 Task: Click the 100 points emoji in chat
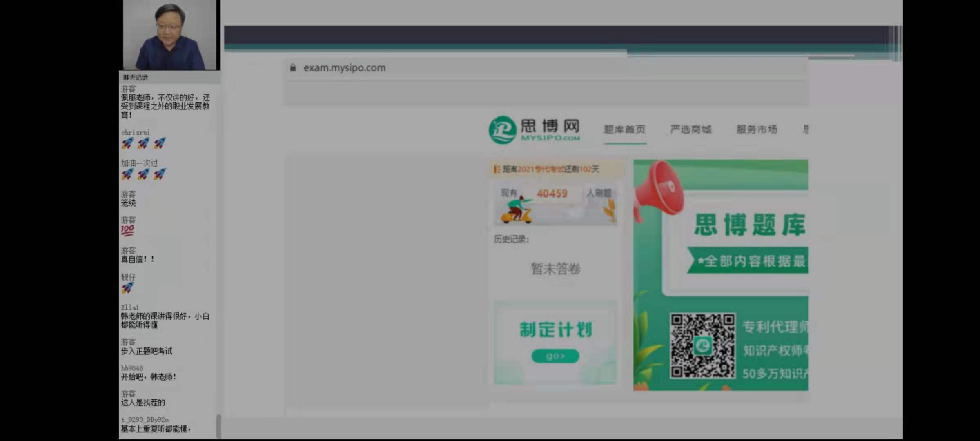click(127, 230)
